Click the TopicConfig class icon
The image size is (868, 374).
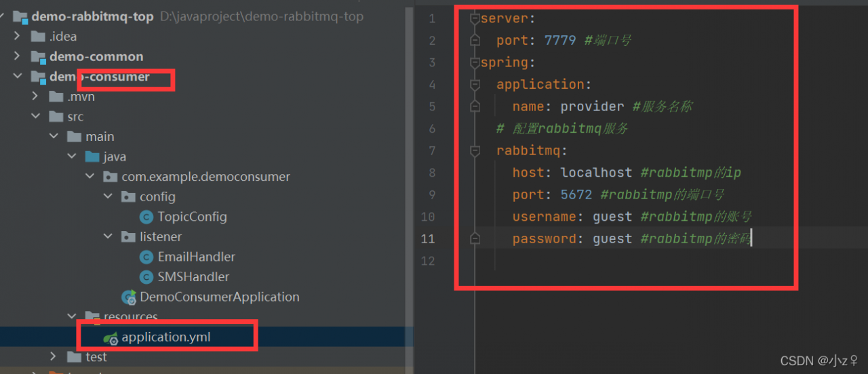point(146,217)
